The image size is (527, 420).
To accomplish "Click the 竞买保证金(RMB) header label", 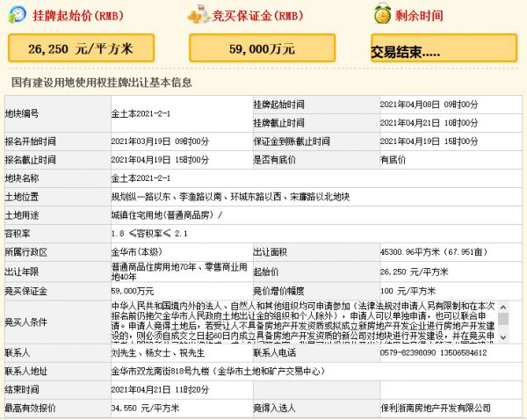I will point(257,16).
